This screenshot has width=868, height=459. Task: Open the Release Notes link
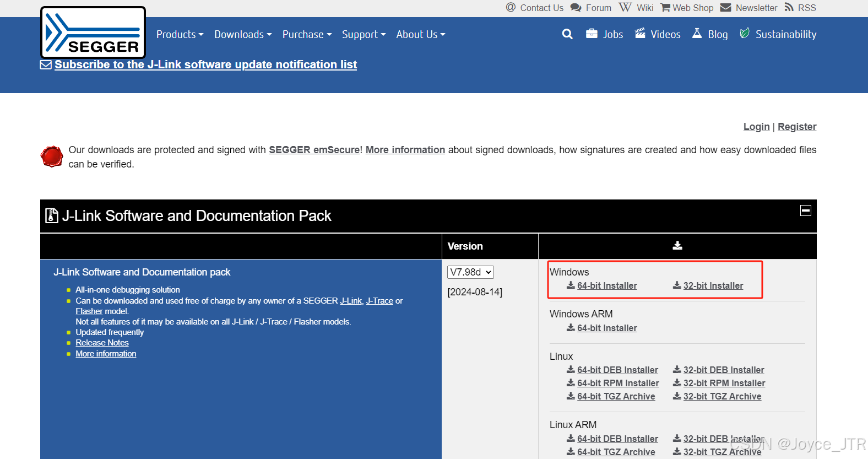pyautogui.click(x=102, y=343)
